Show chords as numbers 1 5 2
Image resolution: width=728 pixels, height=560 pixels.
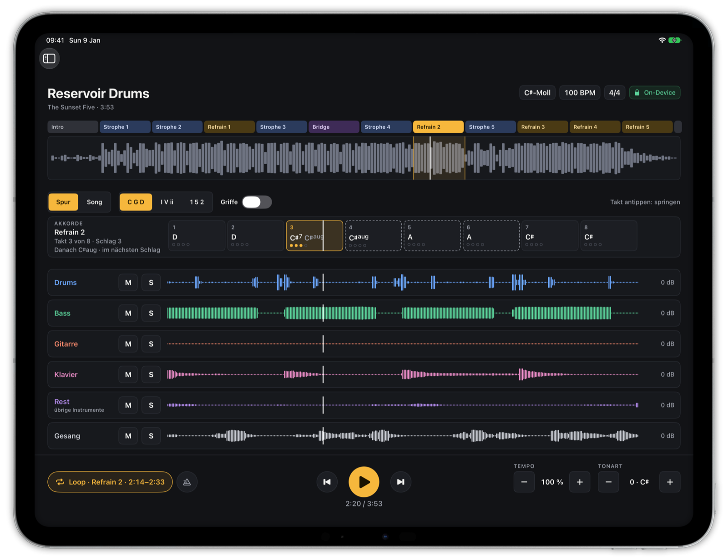click(197, 202)
